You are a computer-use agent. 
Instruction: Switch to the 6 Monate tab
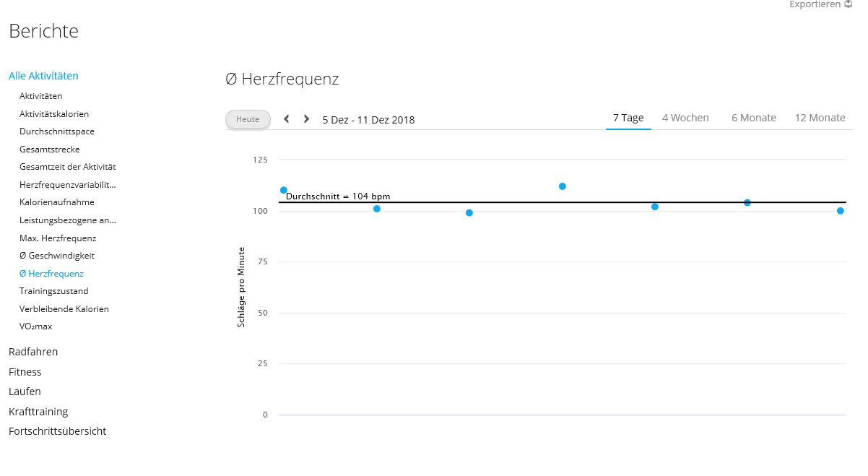[x=753, y=118]
